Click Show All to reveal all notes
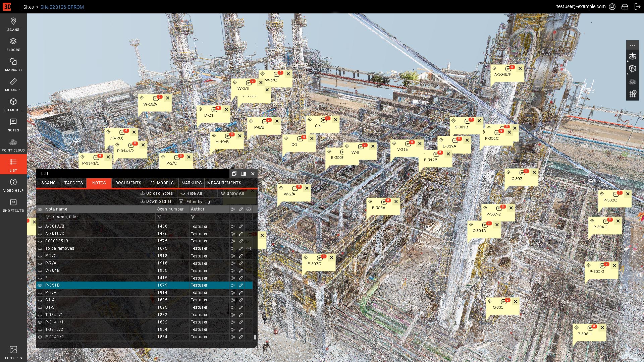This screenshot has width=644, height=362. [232, 193]
